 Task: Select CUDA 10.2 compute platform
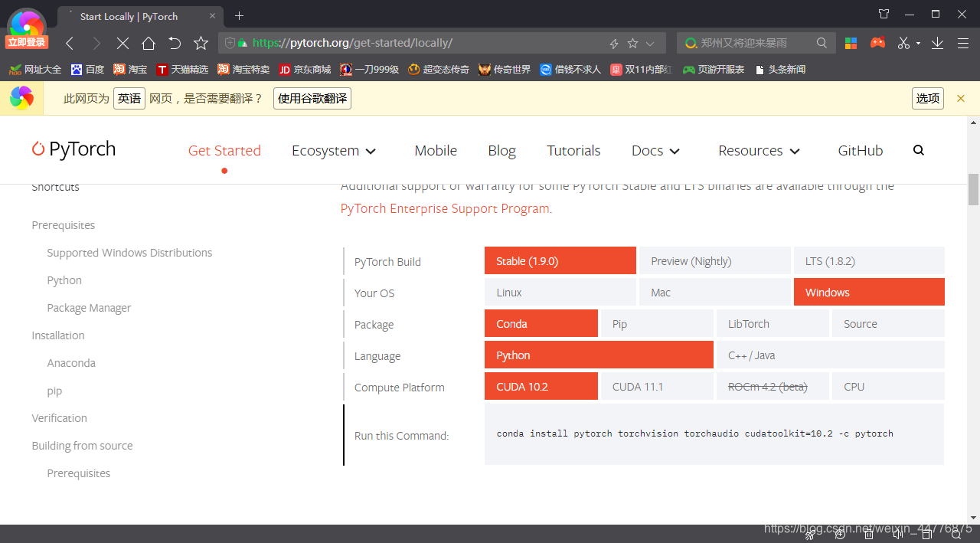pos(541,386)
